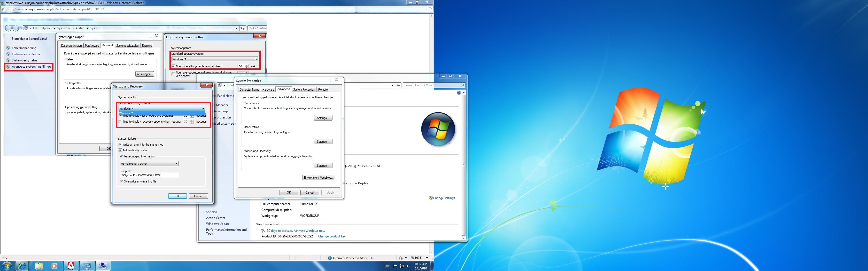Click the compatibility view icon in IE address bar
The height and width of the screenshot is (271, 868).
(x=430, y=10)
